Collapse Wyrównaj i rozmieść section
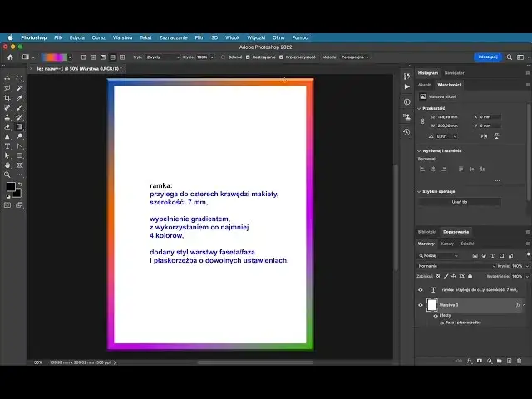Screen dimensions: 532x399 coord(419,151)
